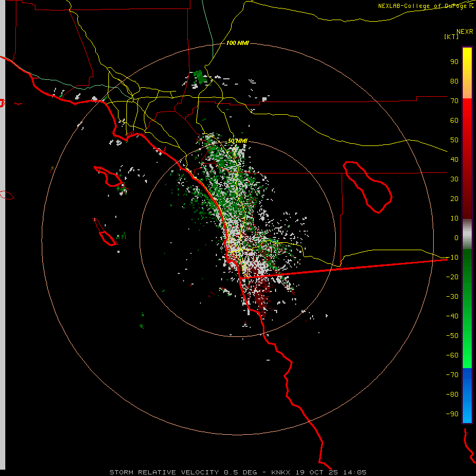Click the 14:05 timestamp
This screenshot has height=476, width=476.
pos(355,472)
